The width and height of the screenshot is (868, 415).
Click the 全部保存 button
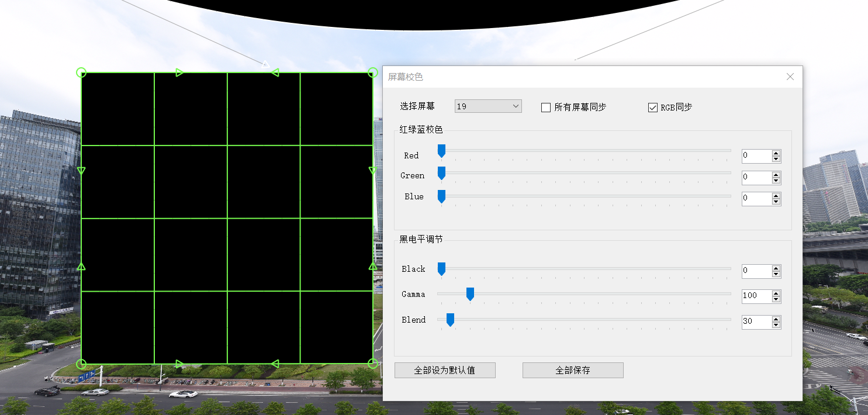point(573,370)
